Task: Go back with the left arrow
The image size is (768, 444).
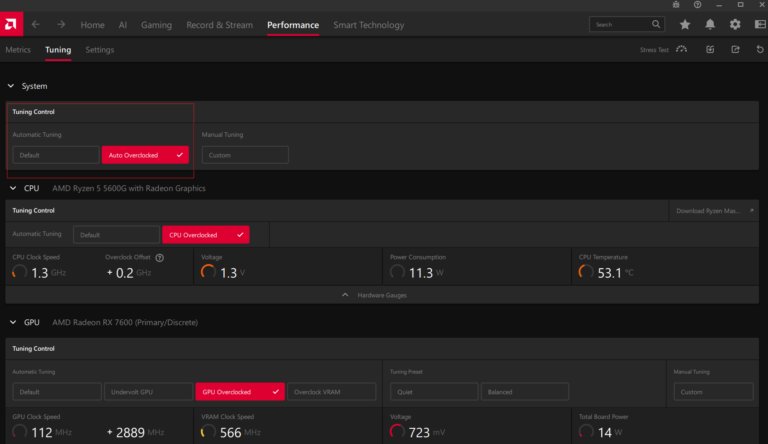Action: click(35, 25)
